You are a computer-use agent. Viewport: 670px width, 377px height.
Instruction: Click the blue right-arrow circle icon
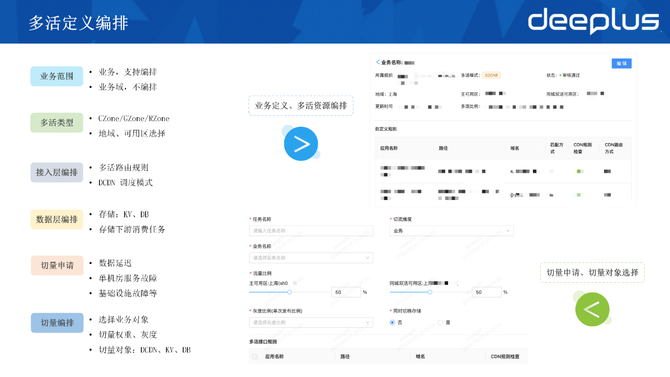tap(301, 144)
